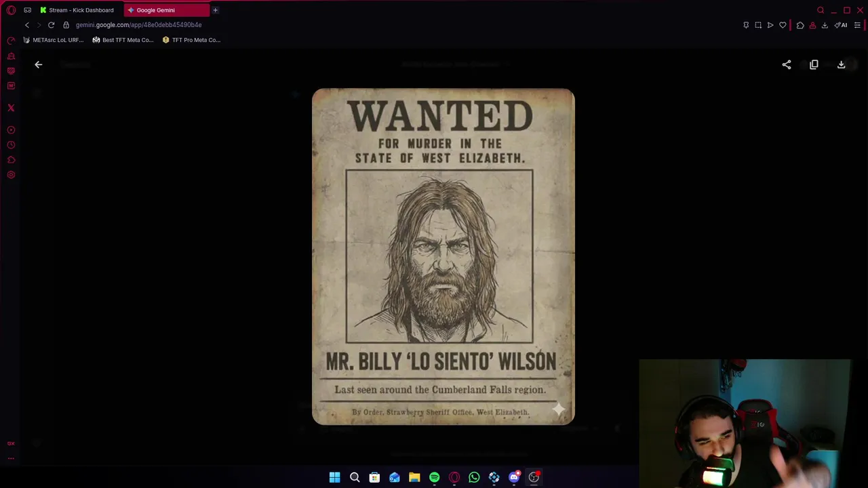The height and width of the screenshot is (488, 868).
Task: Open TFT Pro Meta Co... bookmark
Action: tap(192, 40)
